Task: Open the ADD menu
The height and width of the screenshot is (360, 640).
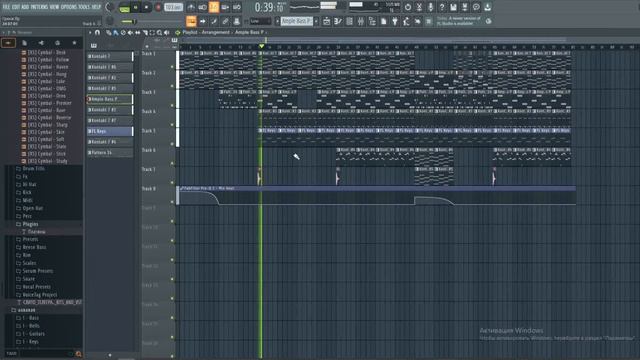Action: pyautogui.click(x=25, y=7)
